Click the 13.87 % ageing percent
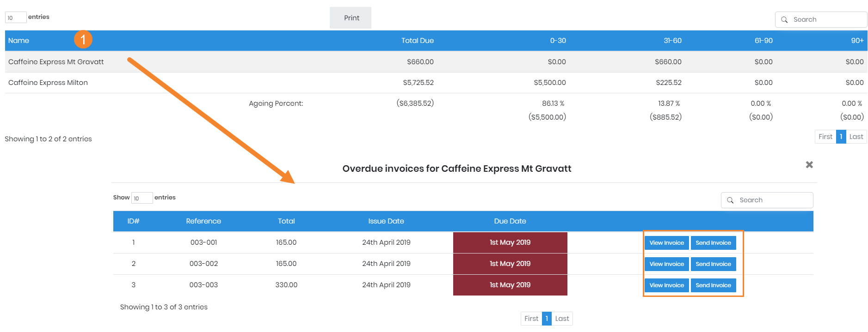This screenshot has height=332, width=868. 669,103
